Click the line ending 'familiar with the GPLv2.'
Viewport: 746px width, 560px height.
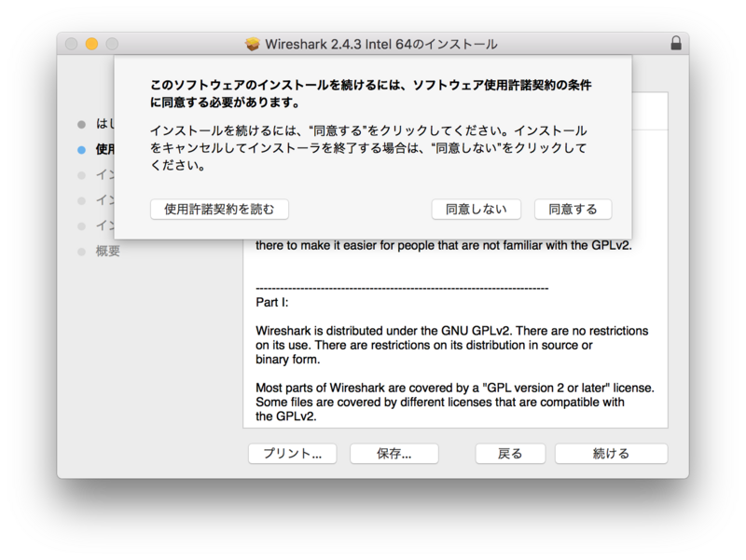[444, 245]
